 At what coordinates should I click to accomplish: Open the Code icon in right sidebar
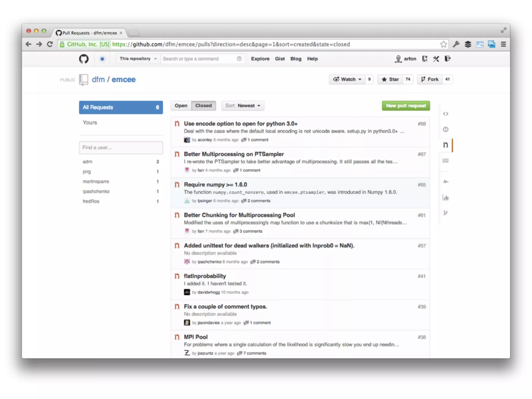tap(445, 114)
